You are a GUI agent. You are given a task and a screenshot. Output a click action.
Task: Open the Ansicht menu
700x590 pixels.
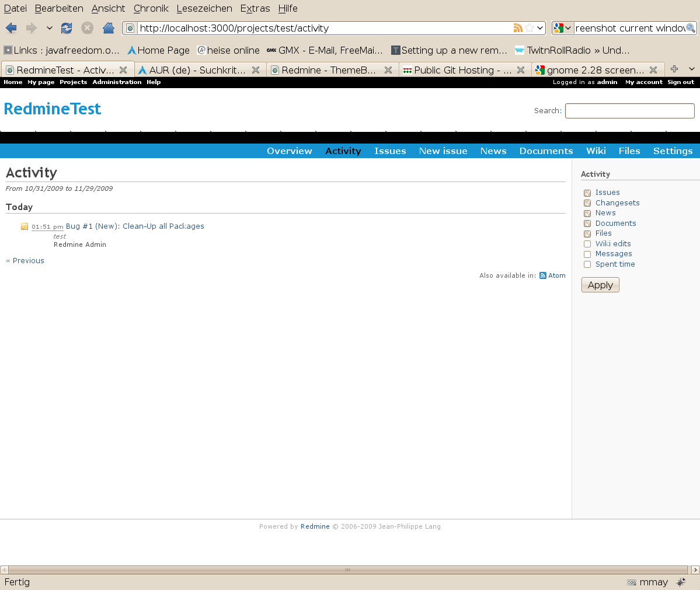tap(109, 9)
